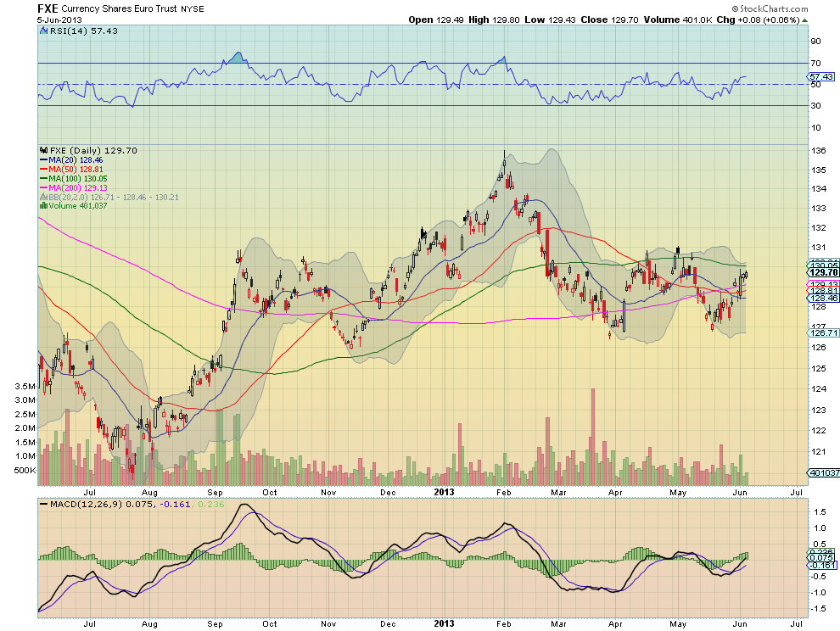This screenshot has width=840, height=631.
Task: Click the RSI(14) legend area icon
Action: coord(44,31)
